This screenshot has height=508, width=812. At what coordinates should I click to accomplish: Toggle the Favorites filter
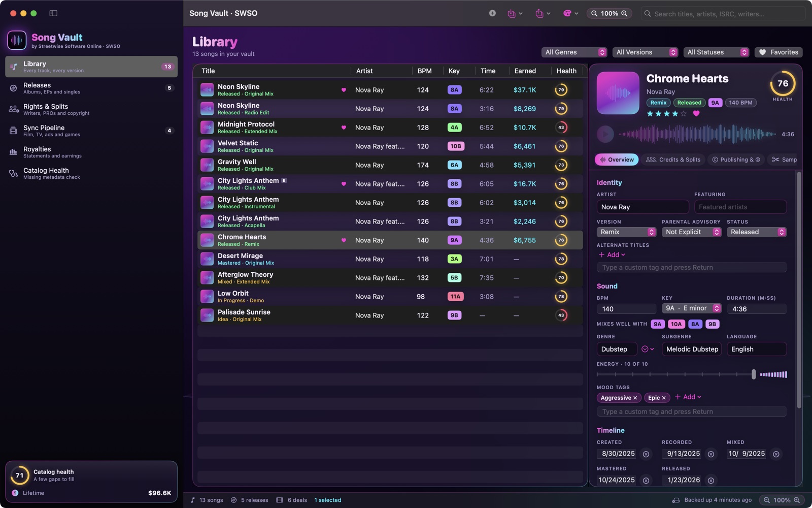point(779,52)
